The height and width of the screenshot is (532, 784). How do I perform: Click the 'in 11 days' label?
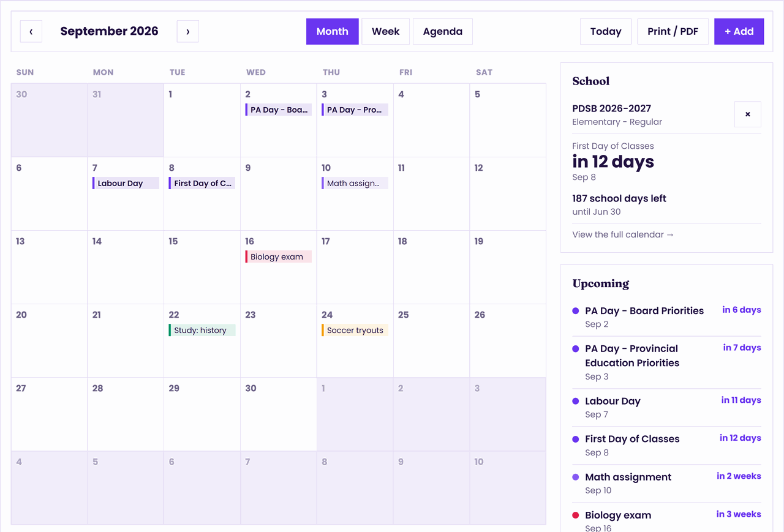741,400
